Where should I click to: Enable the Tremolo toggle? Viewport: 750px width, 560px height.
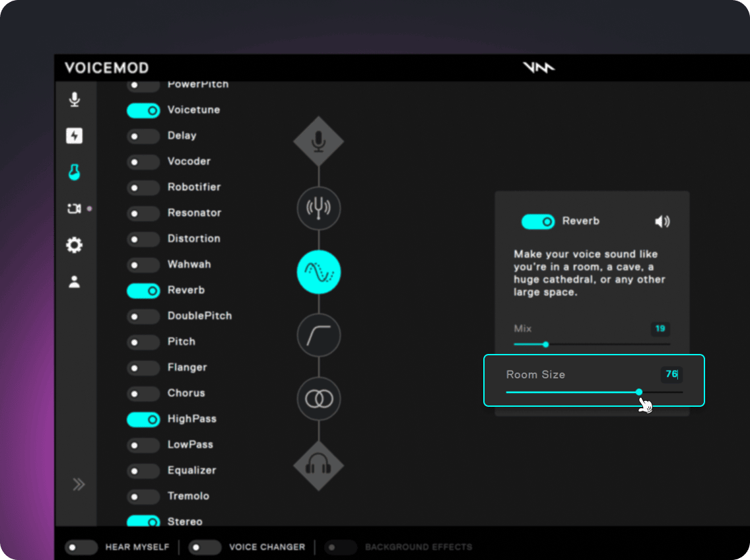click(143, 497)
